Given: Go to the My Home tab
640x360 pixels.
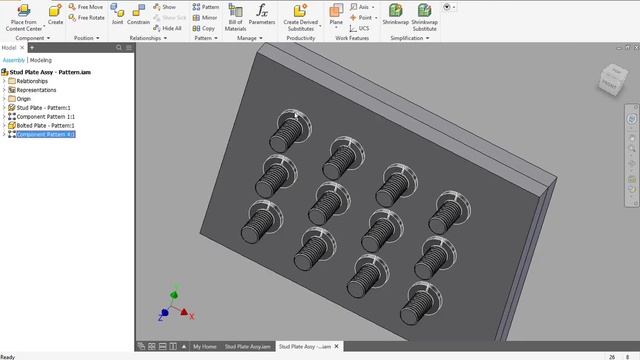Looking at the screenshot, I should coord(204,346).
